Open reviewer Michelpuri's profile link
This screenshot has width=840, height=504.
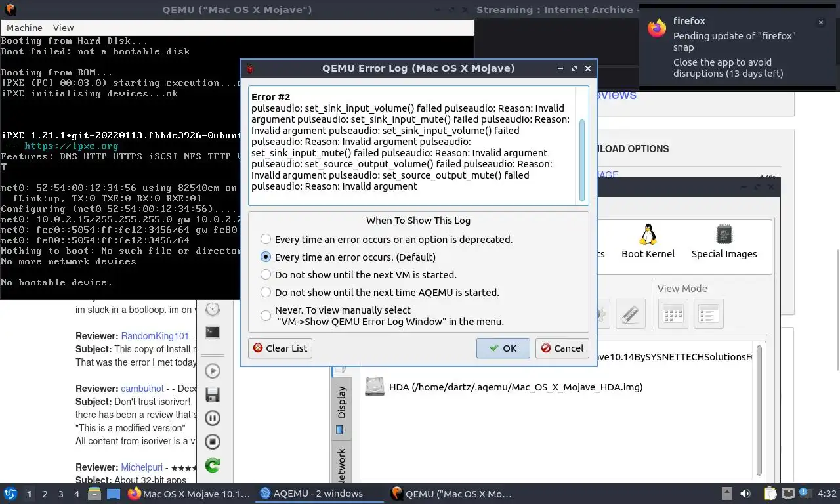tap(142, 467)
